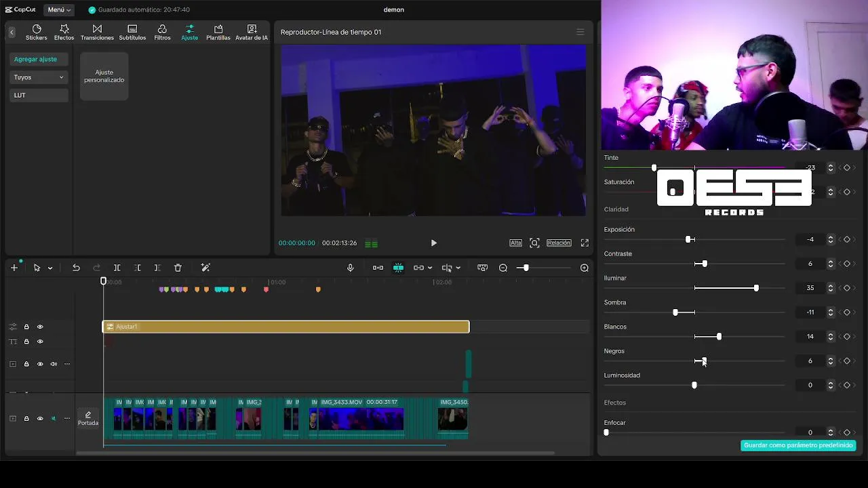Click the Contraste value stepper
Image resolution: width=868 pixels, height=488 pixels.
click(x=831, y=264)
